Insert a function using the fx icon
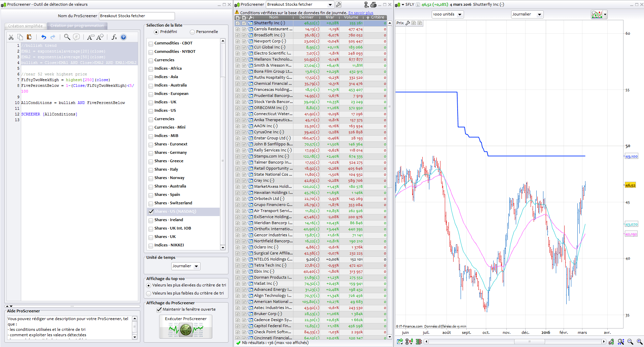The height and width of the screenshot is (347, 644). point(114,37)
